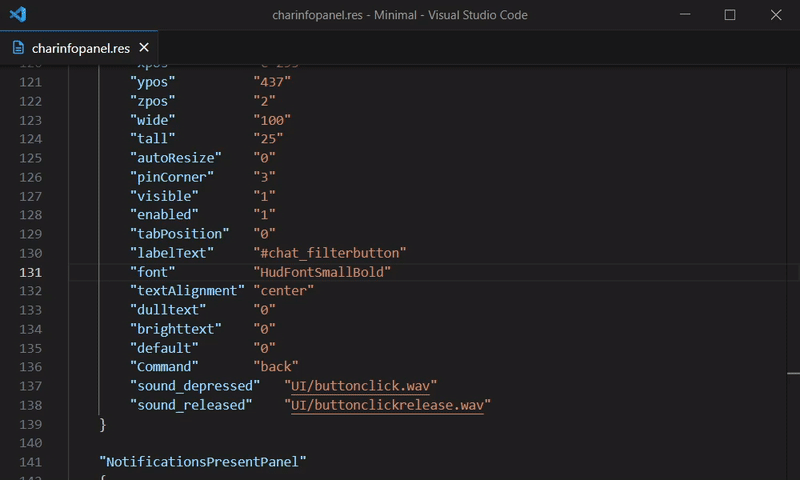Open the UI/buttonclick.wav link
This screenshot has height=480, width=800.
click(360, 386)
